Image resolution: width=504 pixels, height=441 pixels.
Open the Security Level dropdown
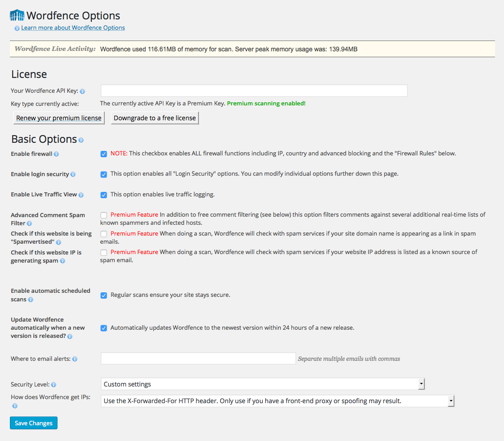(x=263, y=384)
